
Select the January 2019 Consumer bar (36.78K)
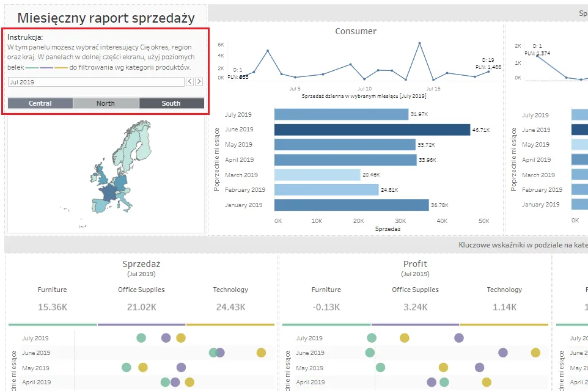click(351, 205)
